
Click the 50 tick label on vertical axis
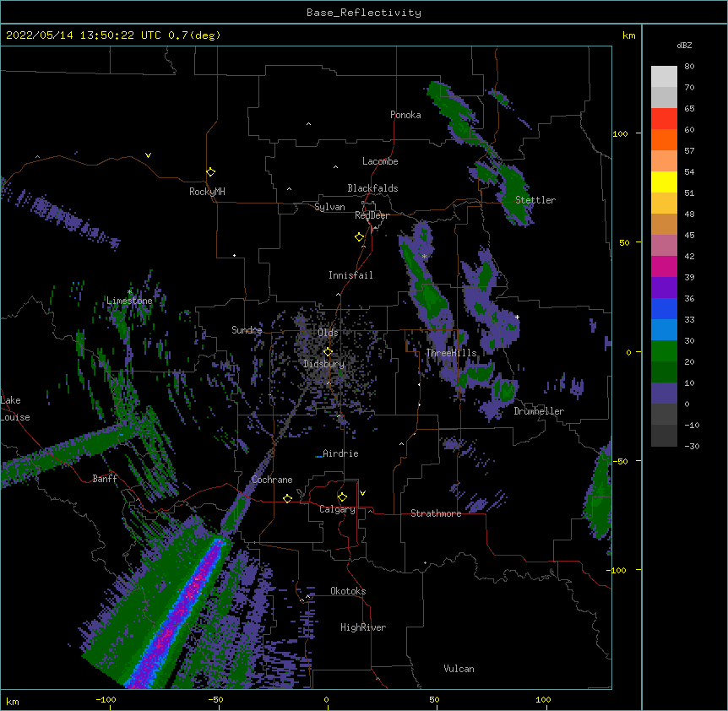coord(624,243)
